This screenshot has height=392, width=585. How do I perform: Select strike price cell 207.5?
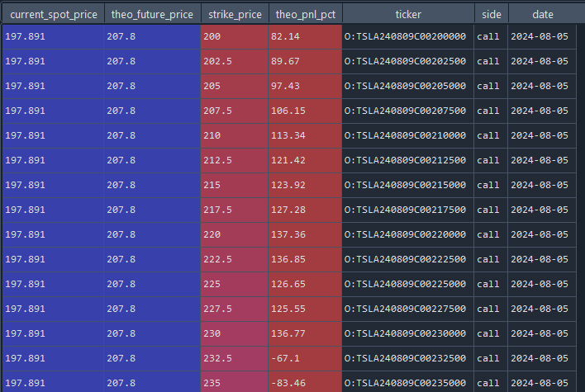click(235, 111)
